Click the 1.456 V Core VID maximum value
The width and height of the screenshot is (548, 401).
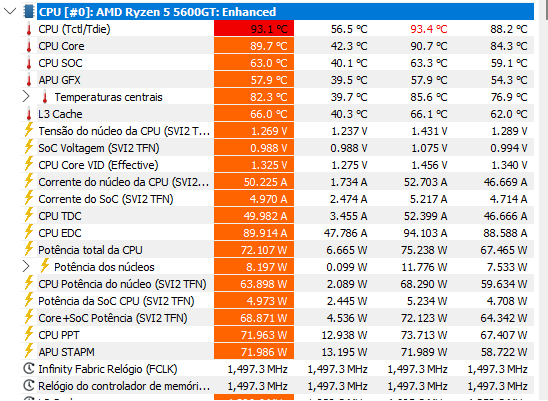pos(429,165)
